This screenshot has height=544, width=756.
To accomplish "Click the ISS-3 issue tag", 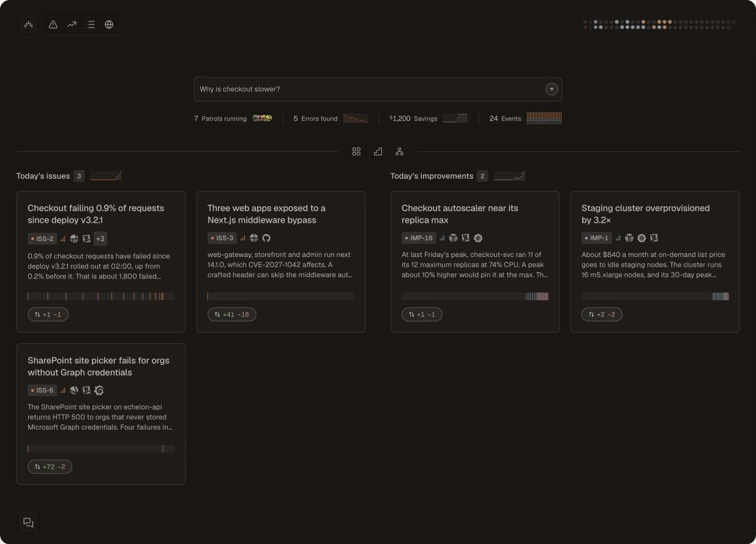I will tap(222, 238).
